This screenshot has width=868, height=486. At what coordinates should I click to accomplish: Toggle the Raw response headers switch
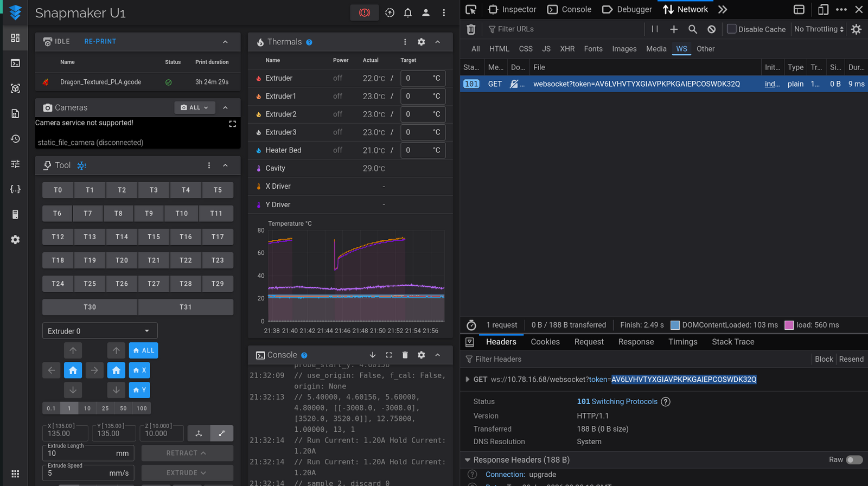point(854,460)
